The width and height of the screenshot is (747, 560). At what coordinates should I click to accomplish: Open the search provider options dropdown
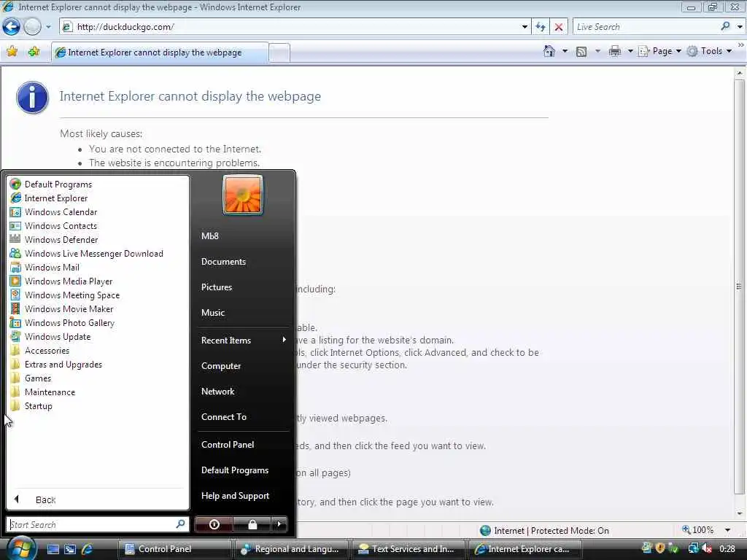(x=740, y=27)
